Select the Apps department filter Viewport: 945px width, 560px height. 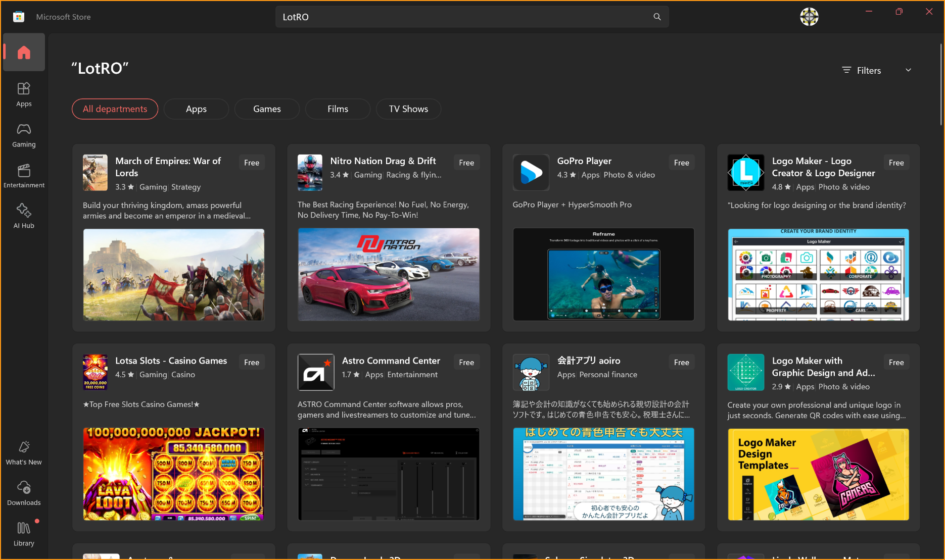pyautogui.click(x=196, y=109)
